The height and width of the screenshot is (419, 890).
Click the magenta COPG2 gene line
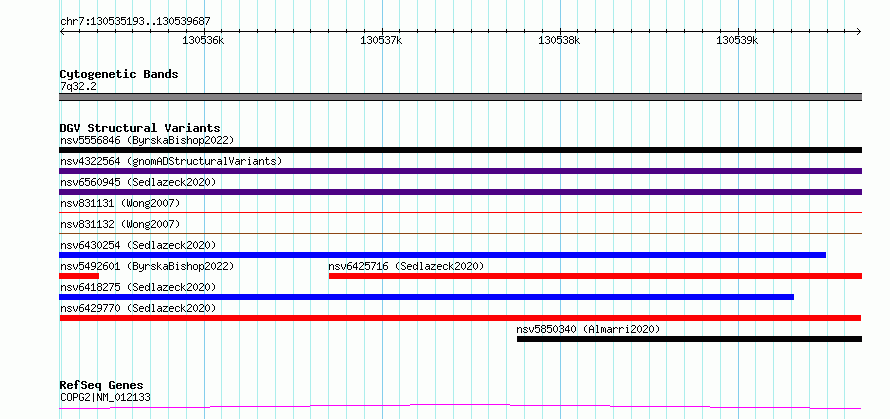point(460,407)
